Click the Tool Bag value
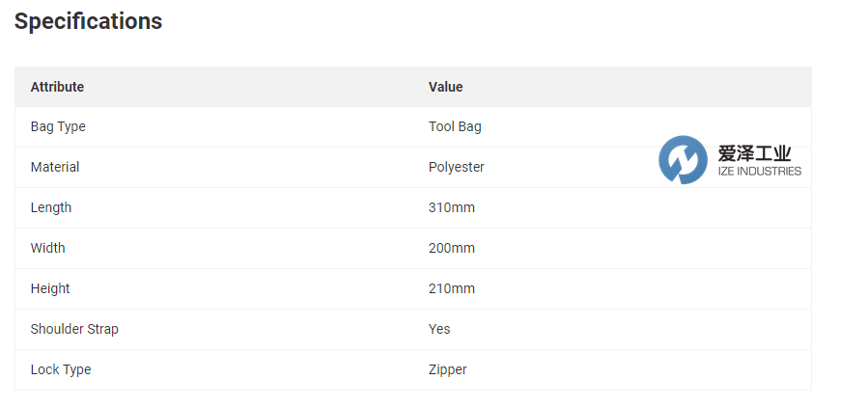 [x=455, y=126]
